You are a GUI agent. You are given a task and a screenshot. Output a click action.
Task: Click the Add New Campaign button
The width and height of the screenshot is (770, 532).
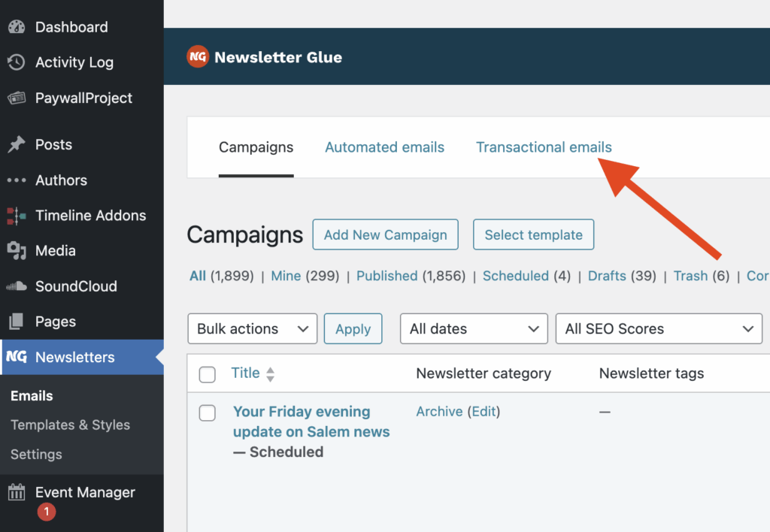pos(385,235)
